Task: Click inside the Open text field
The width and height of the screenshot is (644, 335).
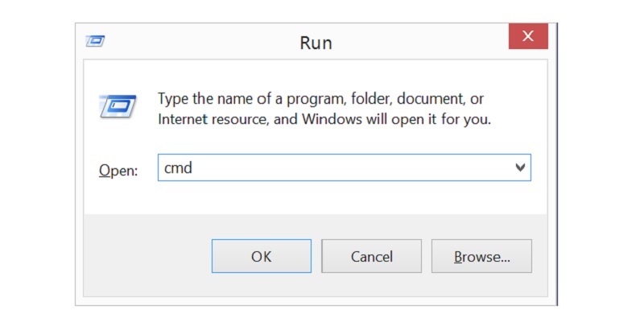Action: [x=338, y=167]
